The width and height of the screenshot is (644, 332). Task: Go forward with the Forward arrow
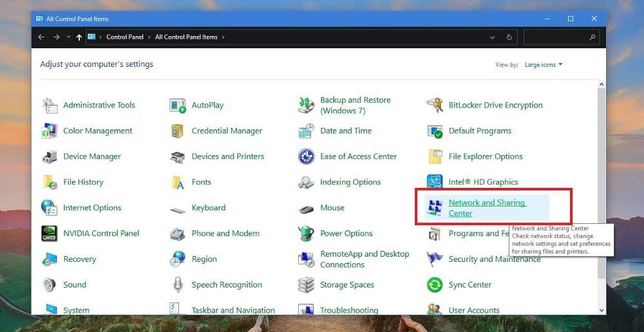(x=56, y=37)
